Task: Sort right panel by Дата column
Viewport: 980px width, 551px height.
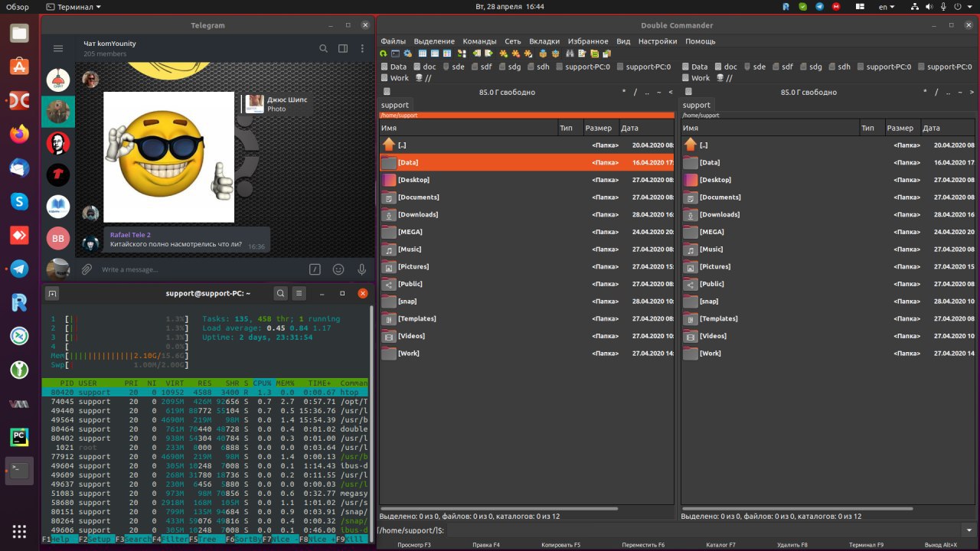Action: [948, 128]
